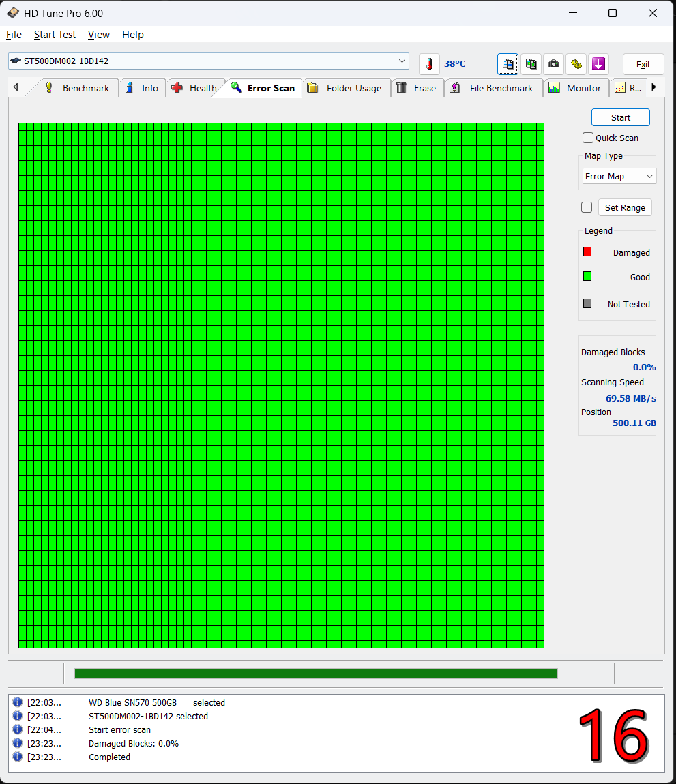The width and height of the screenshot is (676, 784).
Task: Enable the Quick Scan checkbox
Action: pos(588,138)
